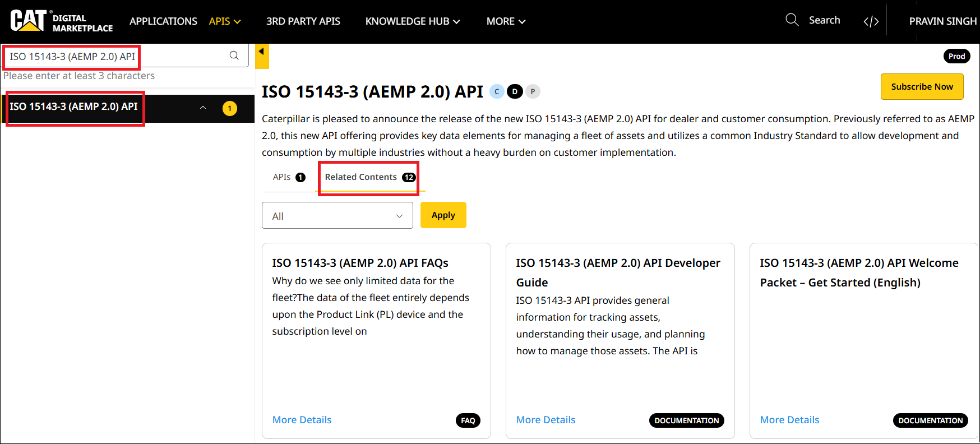The image size is (980, 444).
Task: Open the developer code brackets icon
Action: click(x=871, y=21)
